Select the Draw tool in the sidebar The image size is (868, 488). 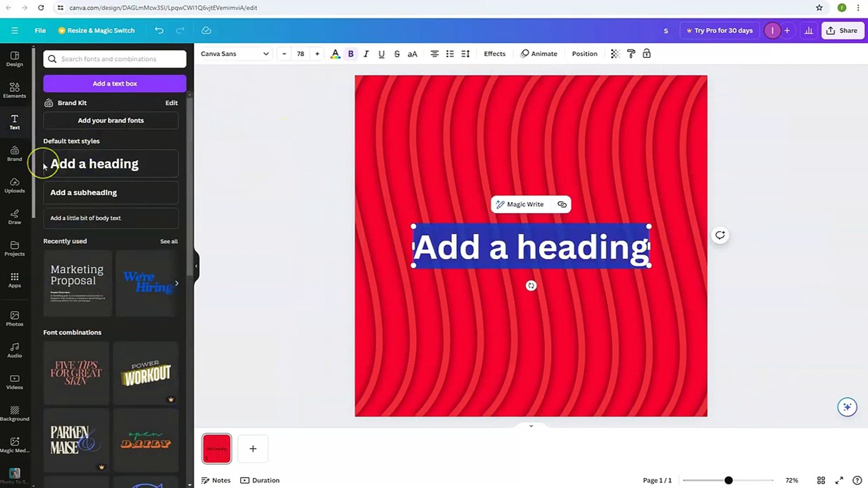14,217
